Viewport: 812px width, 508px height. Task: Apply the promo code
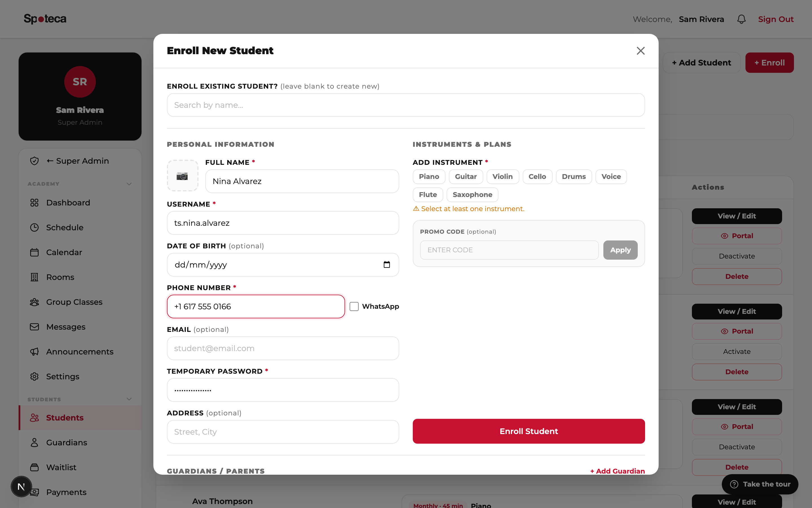[x=620, y=250]
